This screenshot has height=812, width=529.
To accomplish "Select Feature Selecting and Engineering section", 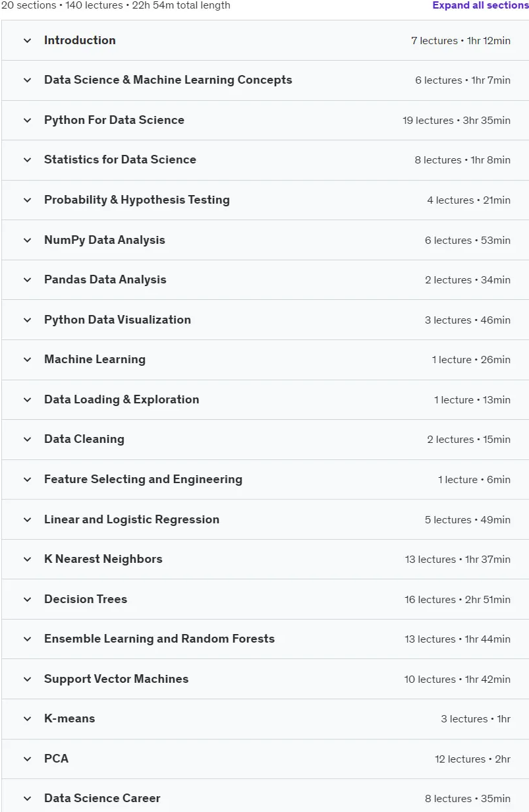I will click(x=265, y=480).
